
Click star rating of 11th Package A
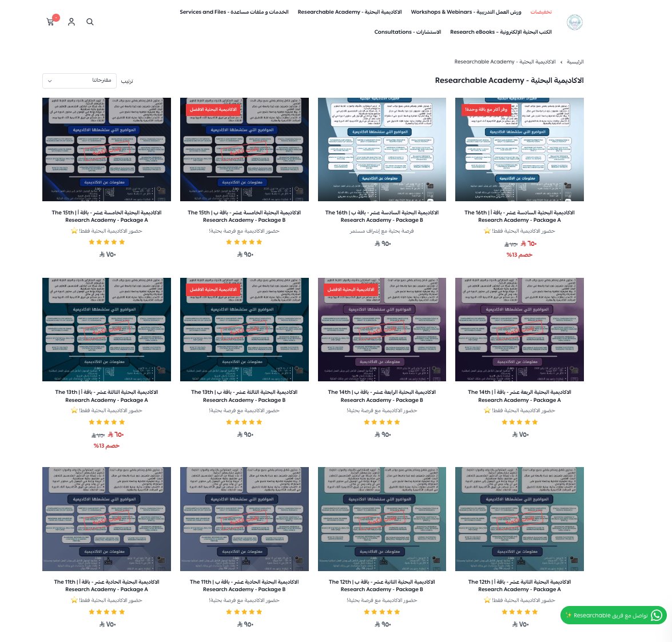tap(107, 612)
